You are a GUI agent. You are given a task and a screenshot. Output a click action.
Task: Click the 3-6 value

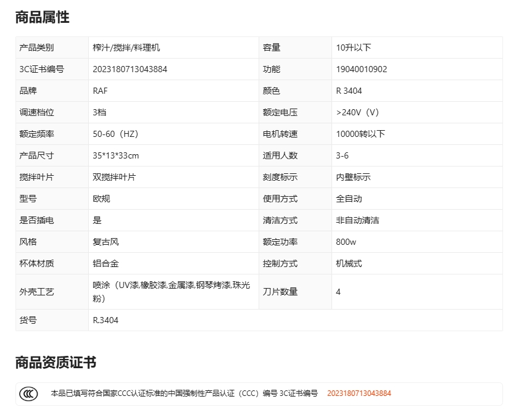click(x=342, y=155)
